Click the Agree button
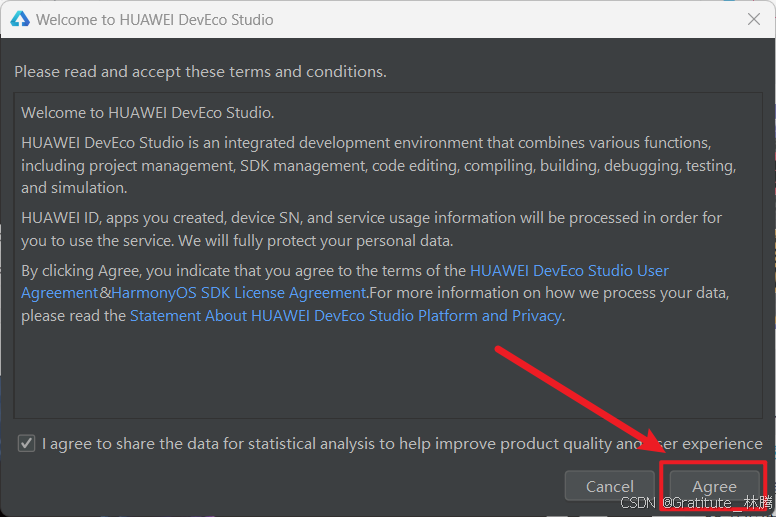 714,486
